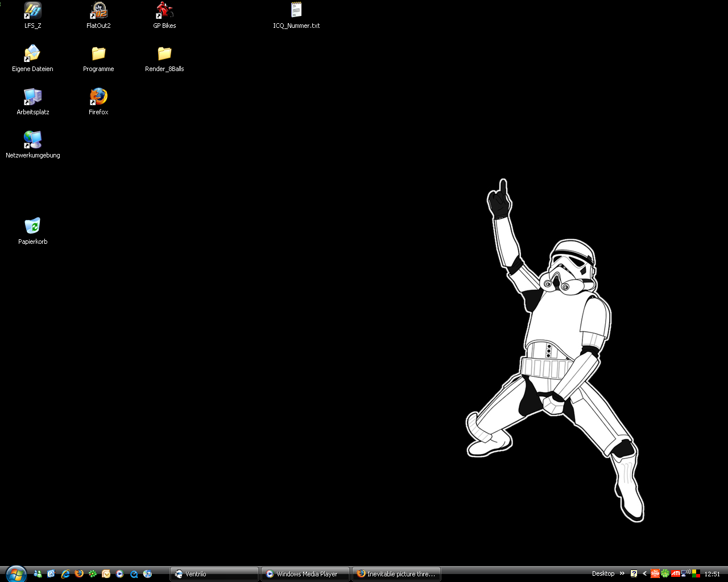
Task: Open the green ICQ flower tray icon
Action: coord(665,574)
